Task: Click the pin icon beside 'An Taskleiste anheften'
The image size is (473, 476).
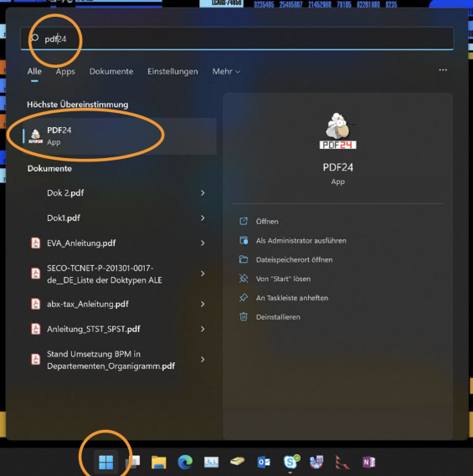Action: [244, 298]
